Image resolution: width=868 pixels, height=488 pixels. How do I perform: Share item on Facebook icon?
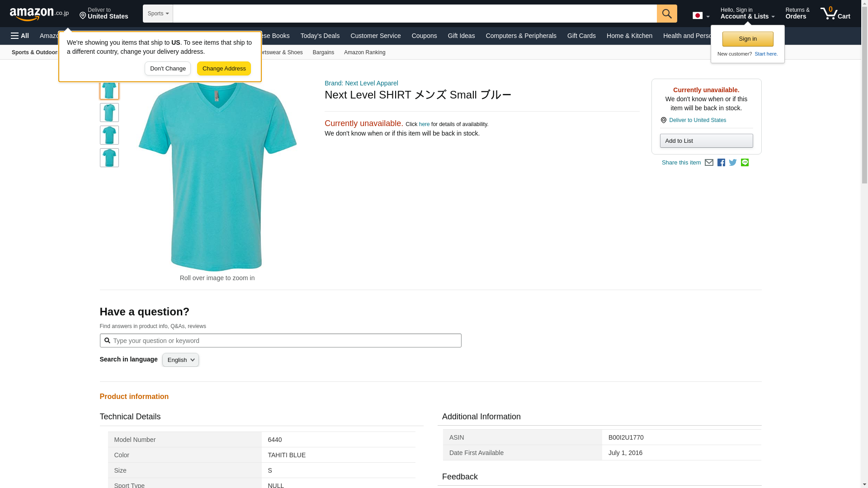pyautogui.click(x=721, y=163)
